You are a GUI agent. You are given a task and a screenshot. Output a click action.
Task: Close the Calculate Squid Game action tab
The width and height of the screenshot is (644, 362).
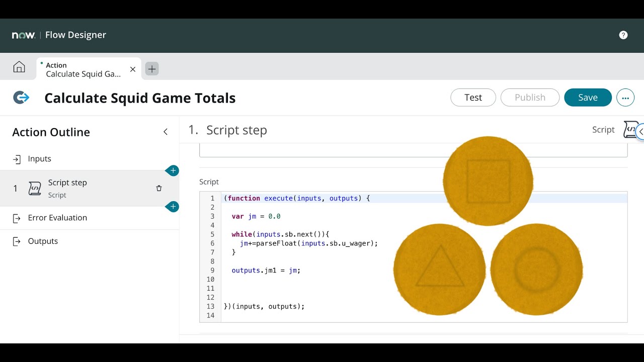tap(133, 69)
